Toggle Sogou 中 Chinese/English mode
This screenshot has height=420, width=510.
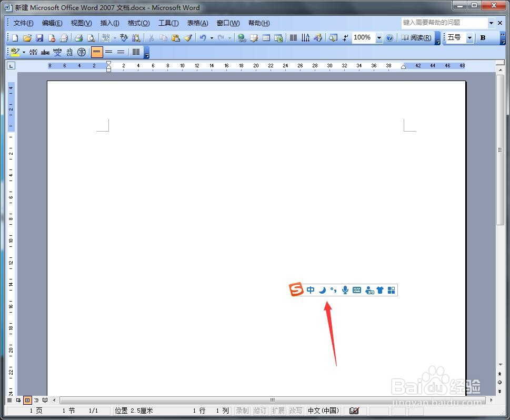pyautogui.click(x=311, y=290)
